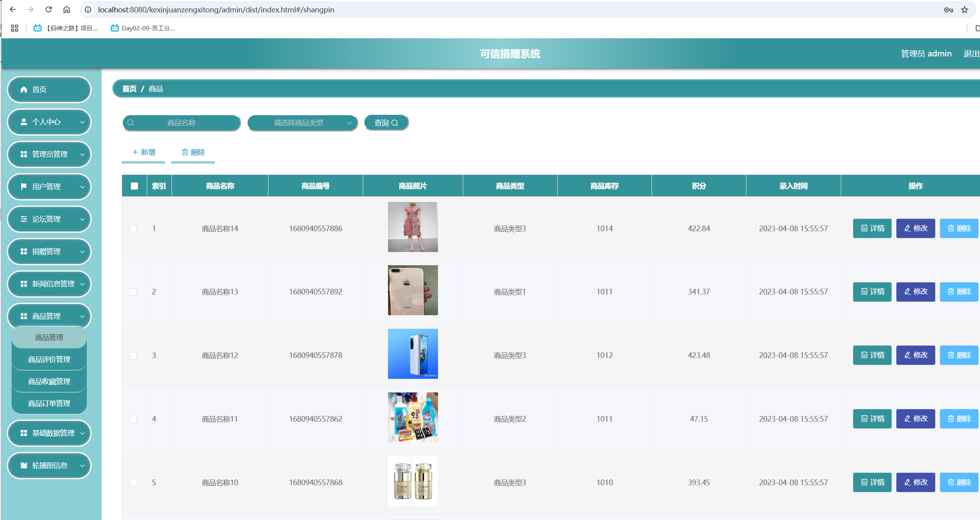
Task: Click the 轮播图信息 icon
Action: click(x=24, y=466)
